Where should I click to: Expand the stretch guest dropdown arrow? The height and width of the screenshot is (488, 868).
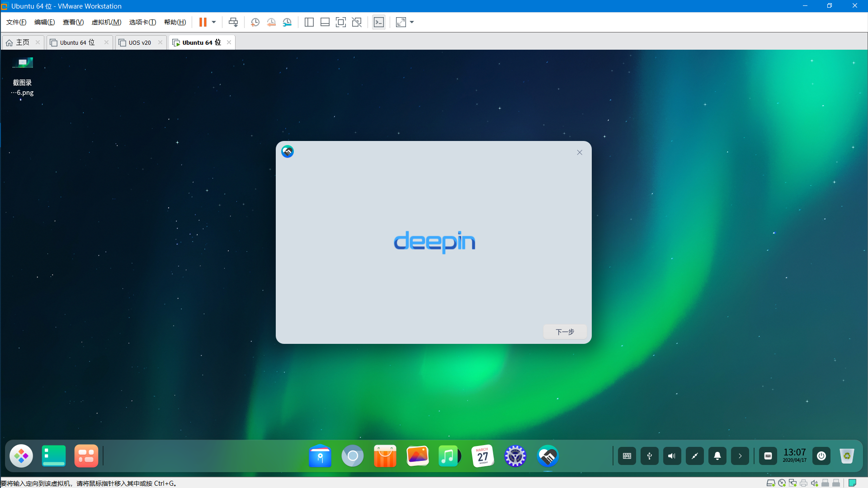click(412, 22)
